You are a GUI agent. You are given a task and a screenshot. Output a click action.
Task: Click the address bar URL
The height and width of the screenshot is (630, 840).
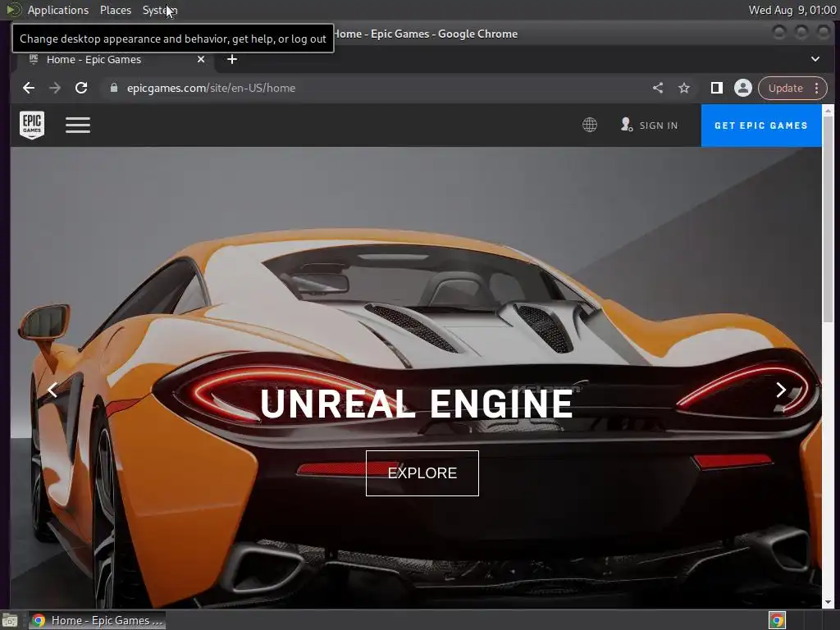click(x=211, y=88)
